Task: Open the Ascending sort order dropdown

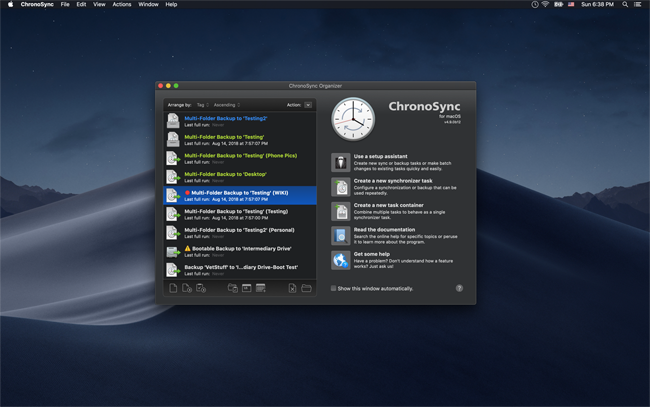Action: [x=227, y=105]
